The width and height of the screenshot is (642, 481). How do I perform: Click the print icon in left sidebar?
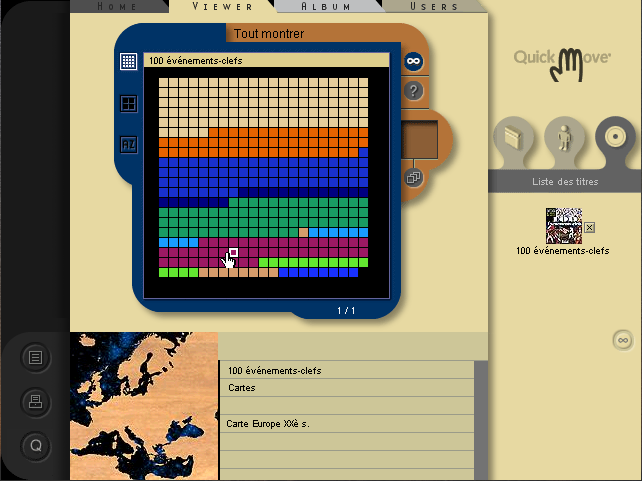36,401
